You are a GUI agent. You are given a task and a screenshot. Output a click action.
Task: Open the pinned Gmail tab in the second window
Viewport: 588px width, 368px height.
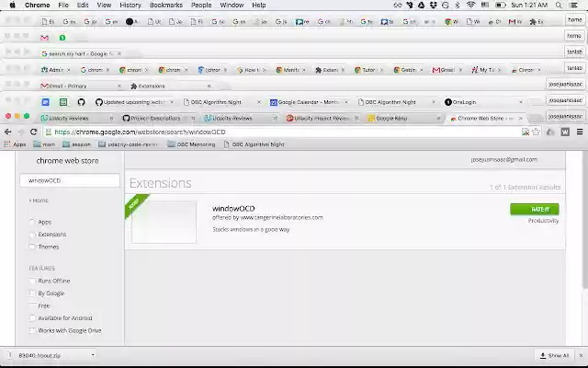coord(45,38)
